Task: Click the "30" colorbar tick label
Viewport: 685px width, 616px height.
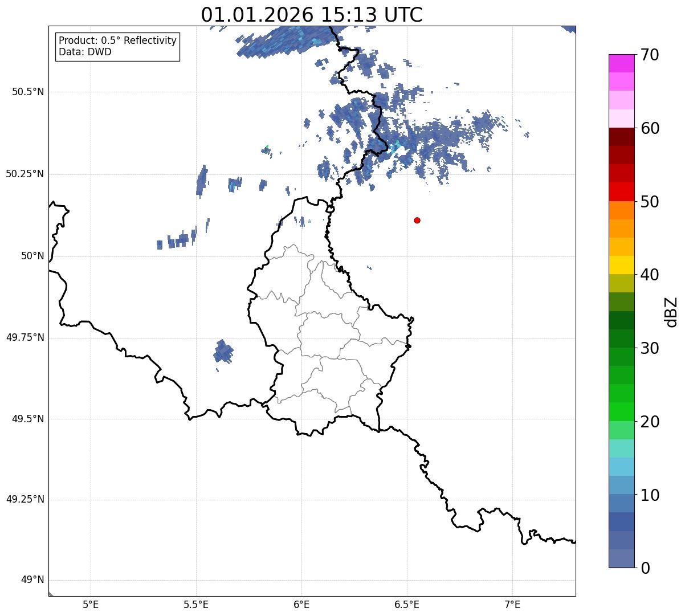Action: pos(650,348)
